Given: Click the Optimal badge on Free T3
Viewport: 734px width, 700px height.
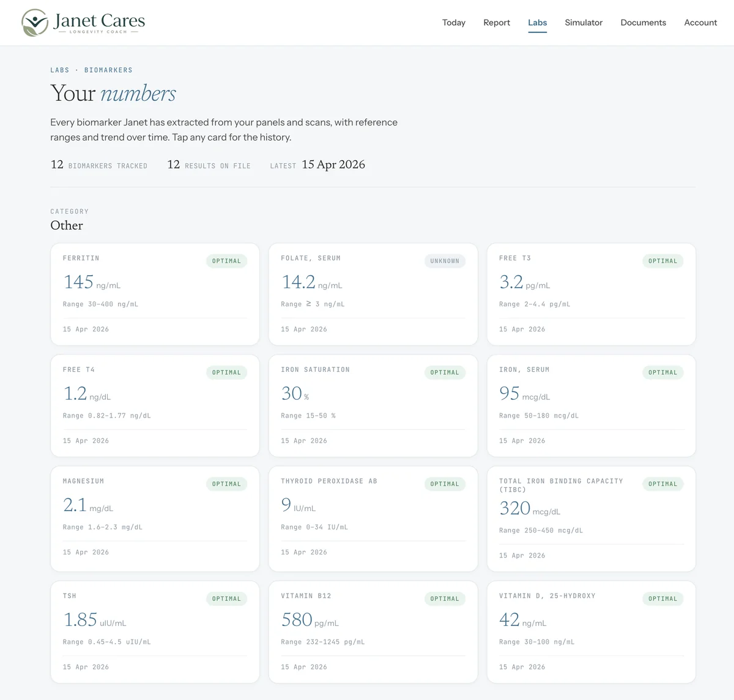Looking at the screenshot, I should 663,261.
